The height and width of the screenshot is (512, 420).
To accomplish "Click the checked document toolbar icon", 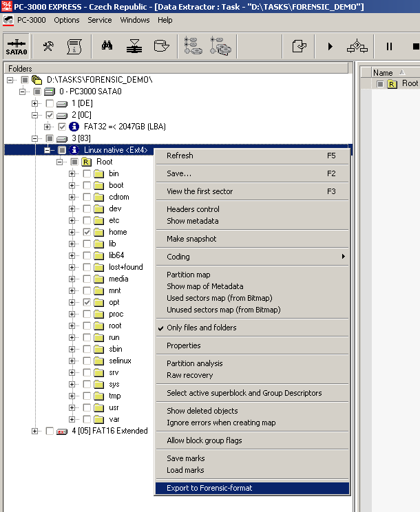I will (299, 46).
